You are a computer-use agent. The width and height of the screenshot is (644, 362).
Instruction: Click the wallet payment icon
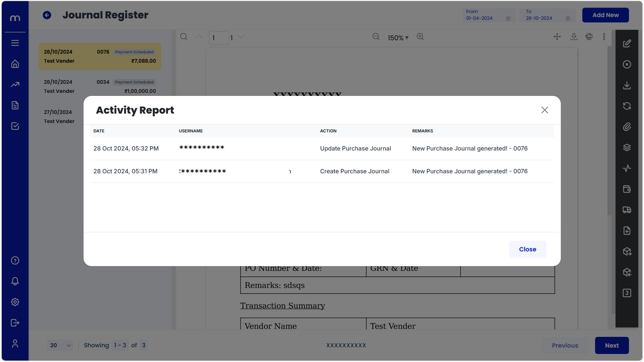tap(627, 189)
